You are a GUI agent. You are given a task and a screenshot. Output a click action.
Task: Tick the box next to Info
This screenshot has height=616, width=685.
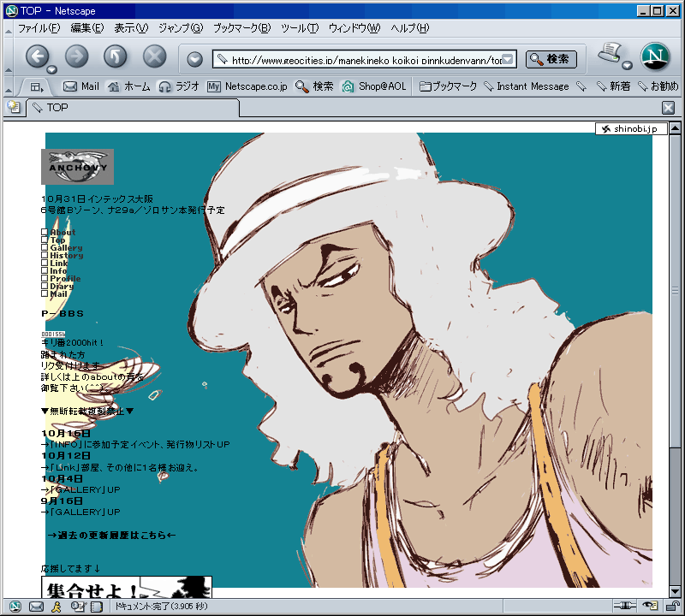(x=45, y=270)
